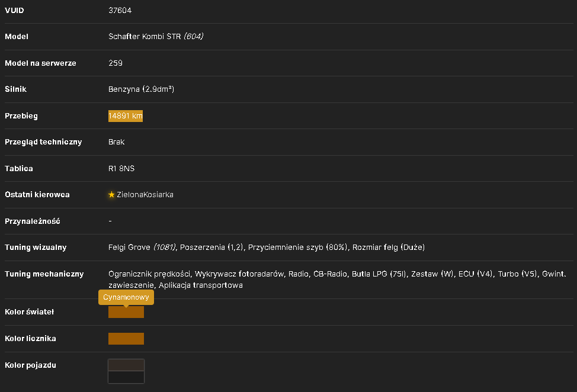Click the highlighted 14891 km mileage value

pos(126,116)
